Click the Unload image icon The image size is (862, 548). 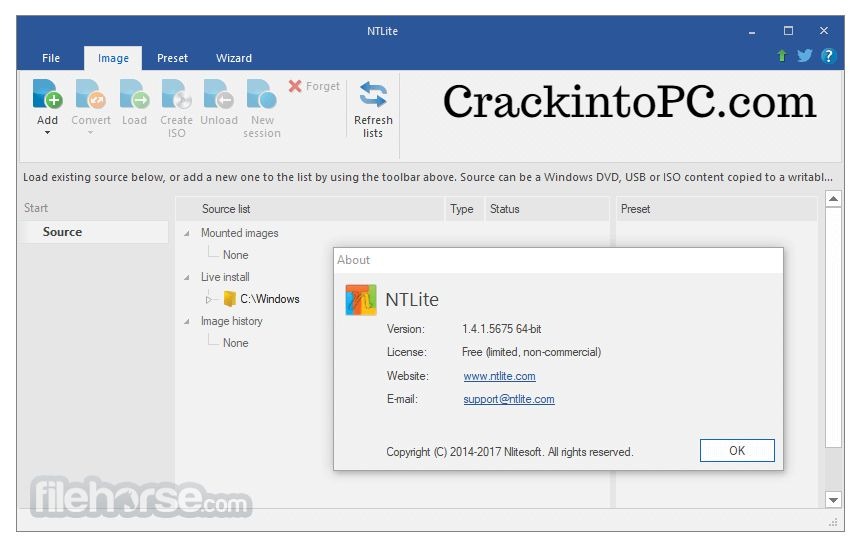tap(219, 93)
